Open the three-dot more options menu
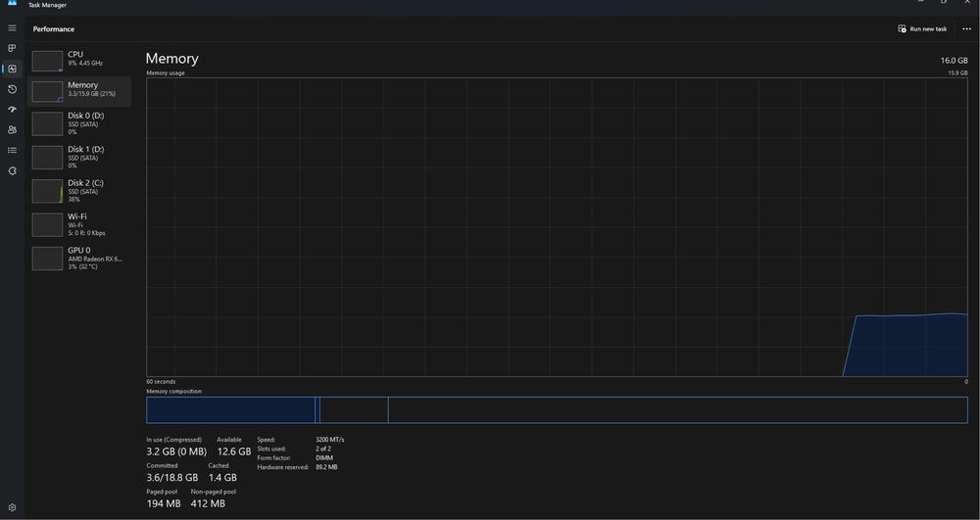This screenshot has height=520, width=980. point(966,28)
